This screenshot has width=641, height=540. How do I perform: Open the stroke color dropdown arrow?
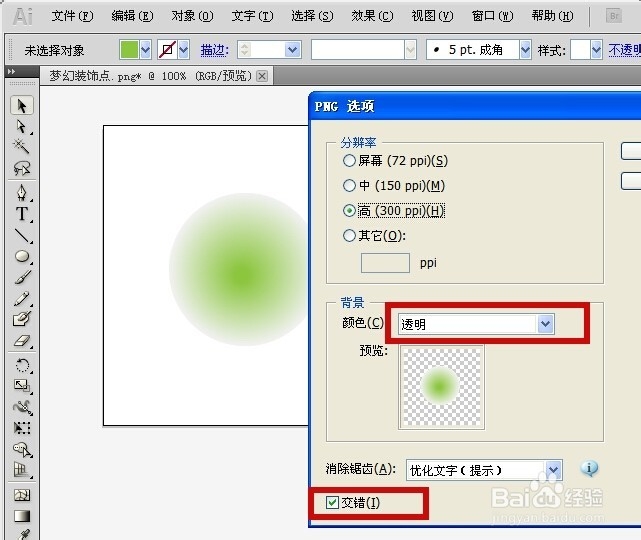184,50
